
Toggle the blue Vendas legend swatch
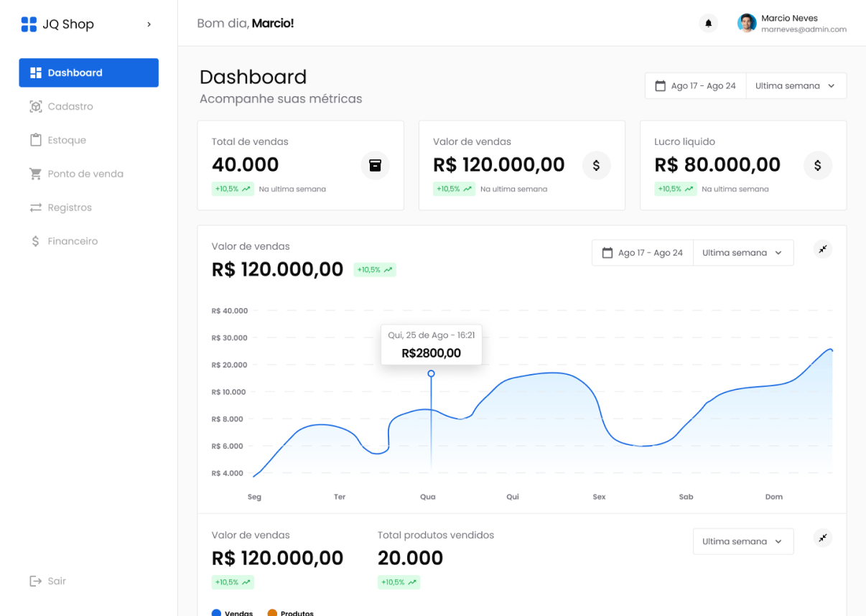tap(216, 612)
